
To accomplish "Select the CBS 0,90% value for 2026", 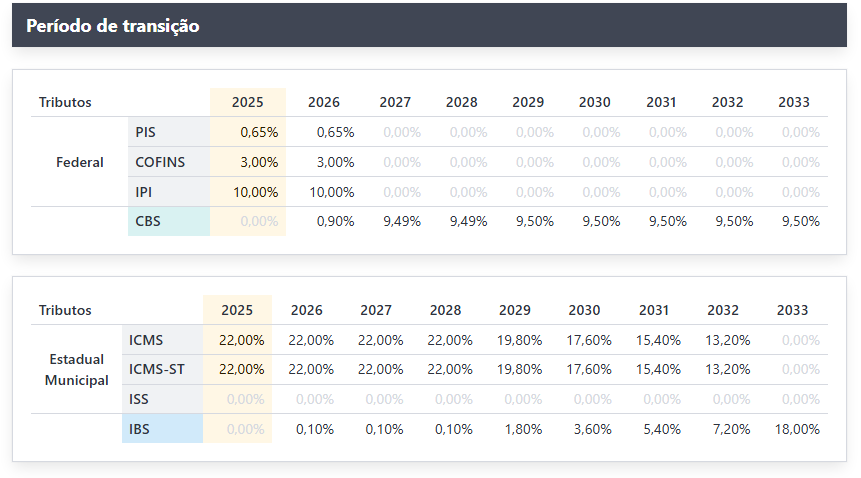I will [x=335, y=221].
